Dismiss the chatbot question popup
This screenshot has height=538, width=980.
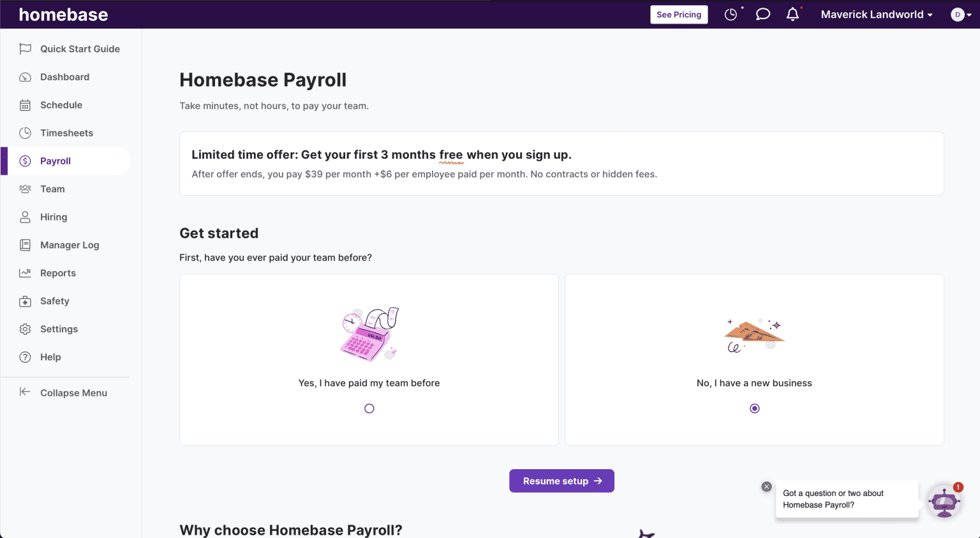[x=766, y=486]
